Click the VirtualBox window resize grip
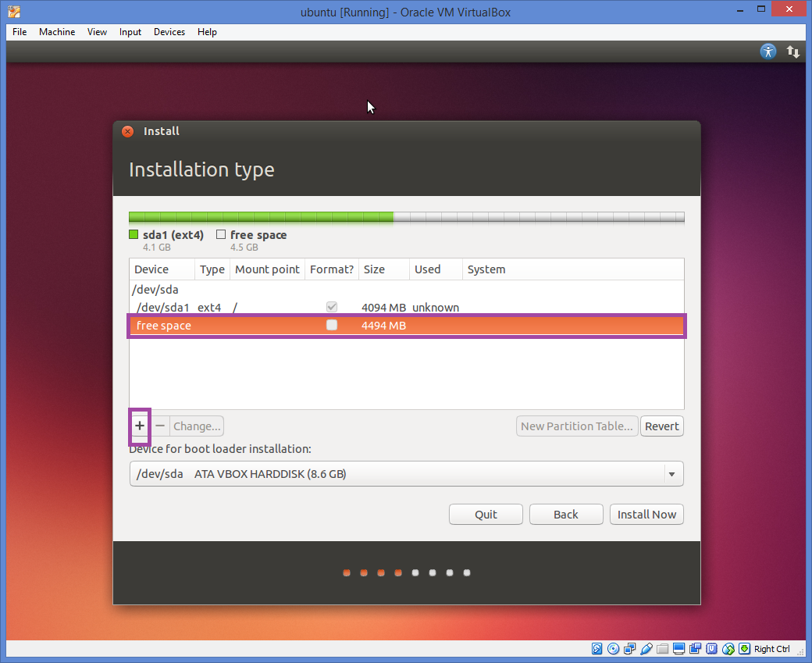Viewport: 812px width, 663px height. (x=802, y=652)
